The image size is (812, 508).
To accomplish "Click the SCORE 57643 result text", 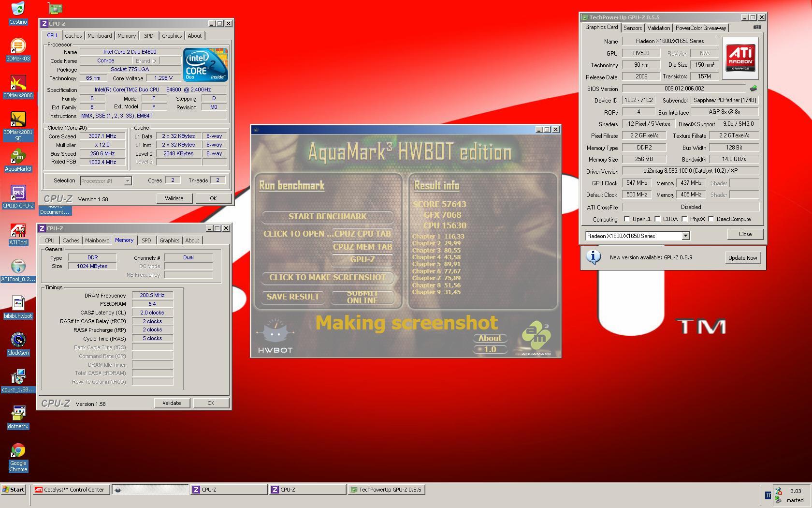I will [x=439, y=204].
